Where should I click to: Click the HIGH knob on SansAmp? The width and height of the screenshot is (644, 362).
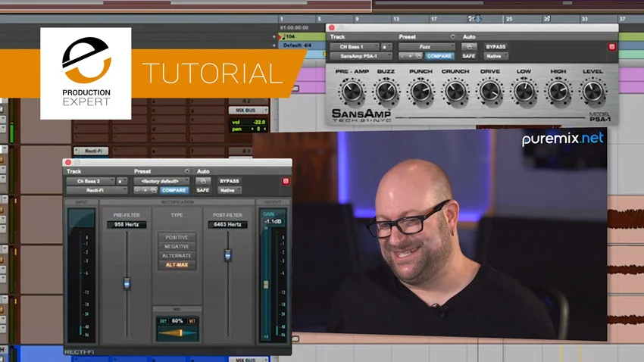tap(558, 92)
